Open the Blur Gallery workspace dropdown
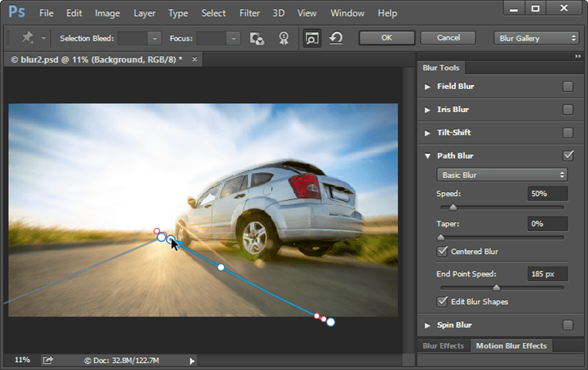This screenshot has width=588, height=370. click(536, 38)
